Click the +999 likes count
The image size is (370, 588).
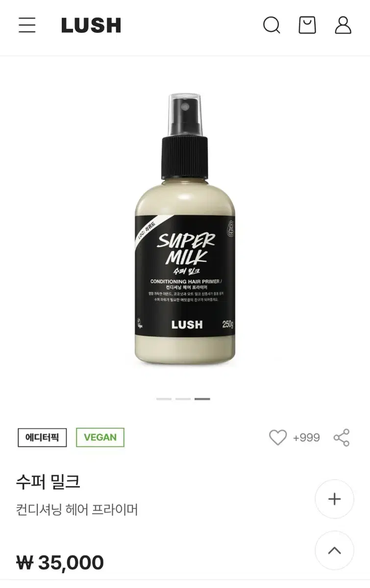[x=306, y=438]
